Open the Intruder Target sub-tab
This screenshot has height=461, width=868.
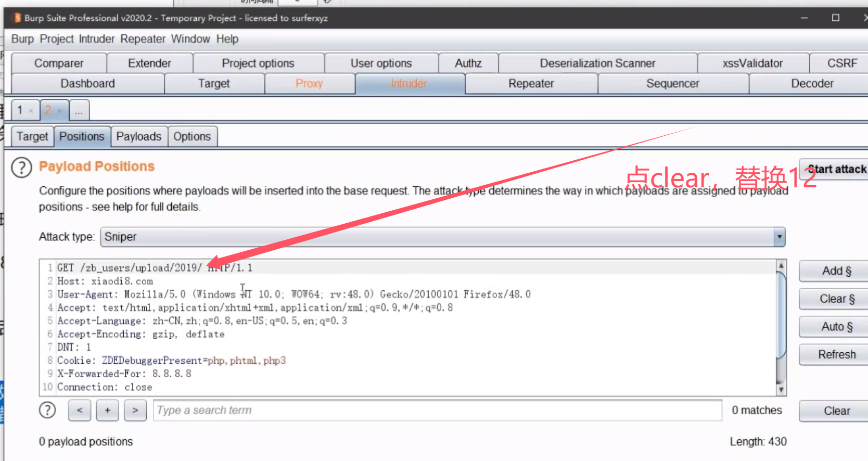32,136
